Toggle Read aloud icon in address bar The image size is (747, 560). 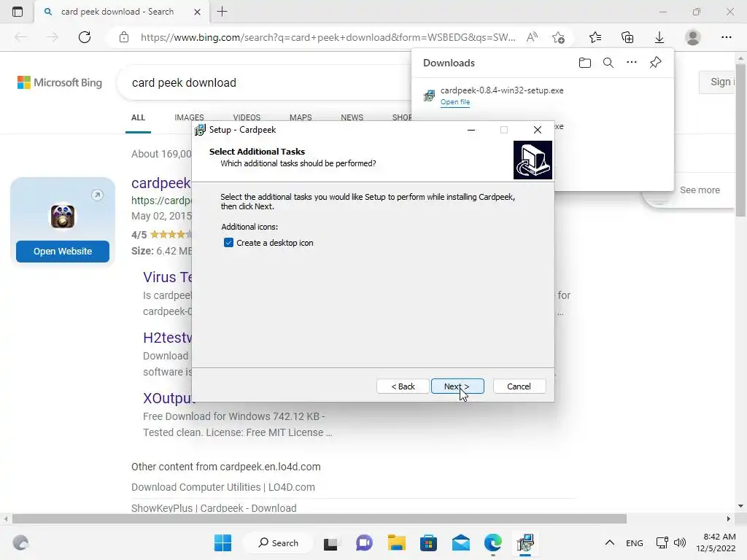point(532,37)
